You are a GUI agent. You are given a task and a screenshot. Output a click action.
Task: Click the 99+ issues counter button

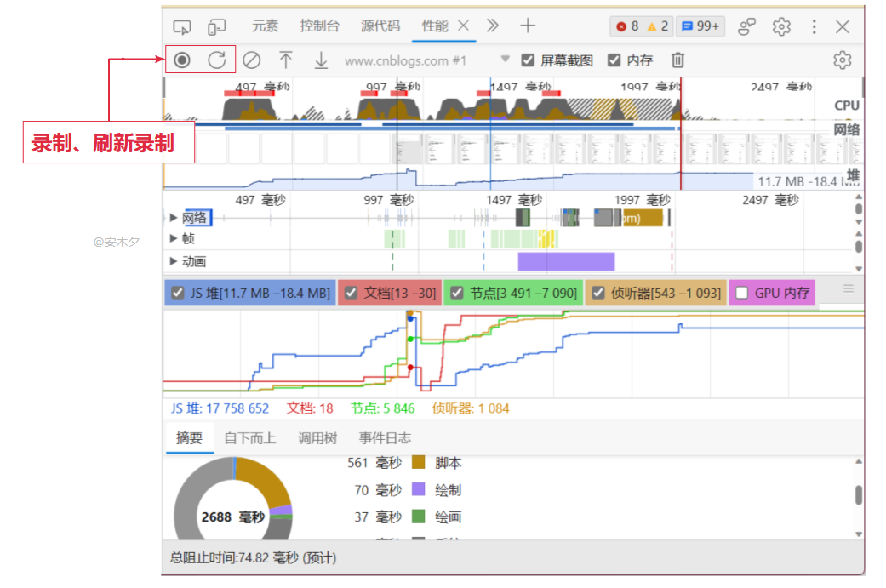pyautogui.click(x=700, y=26)
